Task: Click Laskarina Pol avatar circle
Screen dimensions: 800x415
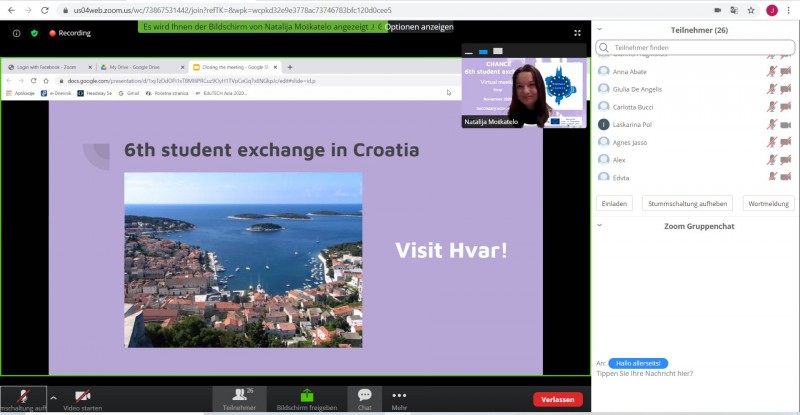Action: 604,125
